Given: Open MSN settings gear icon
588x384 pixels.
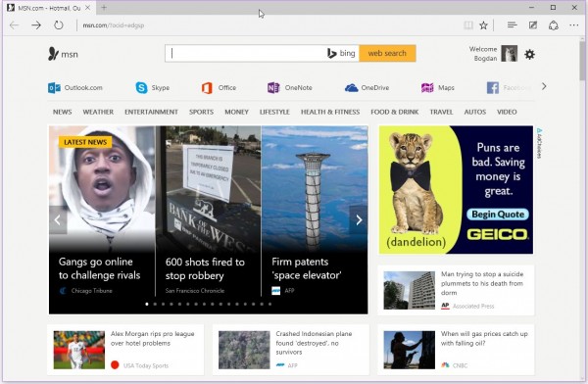Looking at the screenshot, I should [x=529, y=55].
